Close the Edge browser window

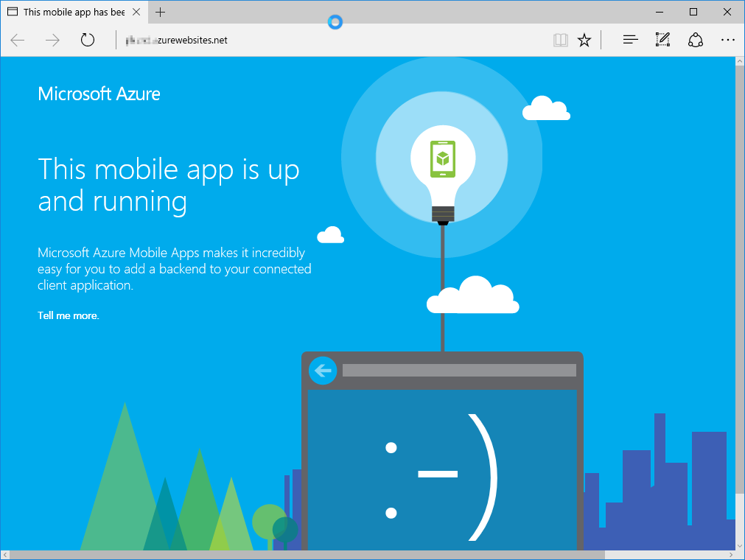pos(727,12)
